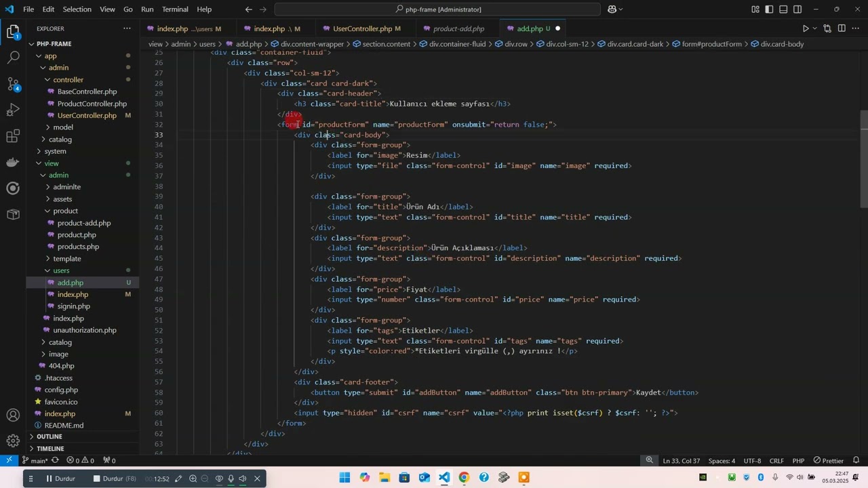This screenshot has height=488, width=868.
Task: Change the CRLF line ending
Action: pos(776,461)
